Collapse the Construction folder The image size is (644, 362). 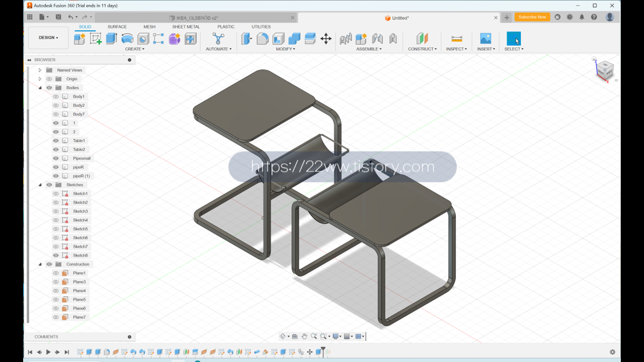pyautogui.click(x=40, y=264)
